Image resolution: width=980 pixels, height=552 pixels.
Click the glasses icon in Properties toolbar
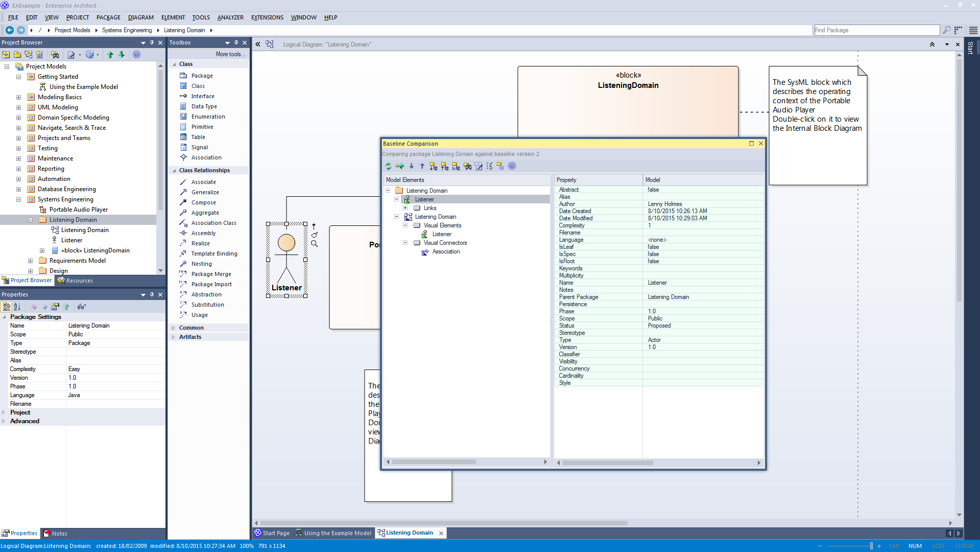point(81,307)
